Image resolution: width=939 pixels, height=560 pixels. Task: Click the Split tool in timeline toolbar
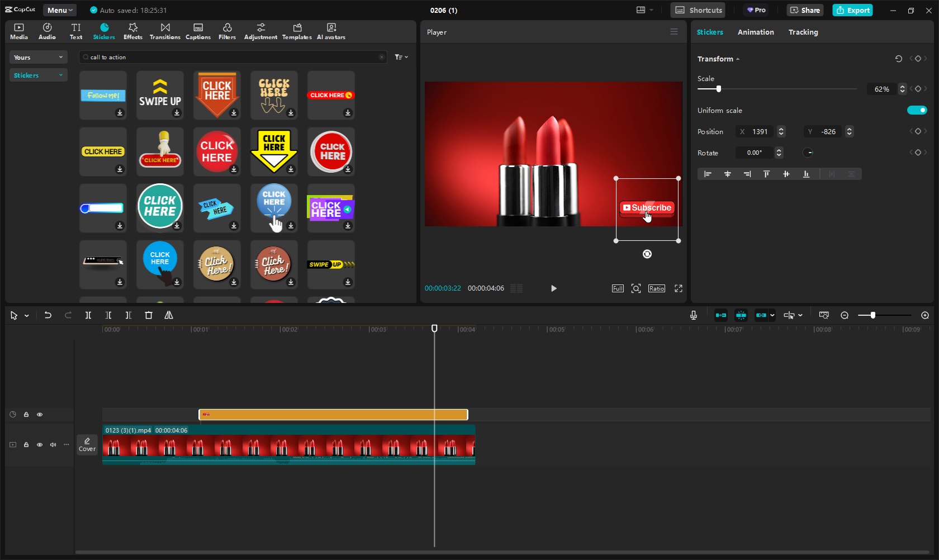tap(88, 315)
